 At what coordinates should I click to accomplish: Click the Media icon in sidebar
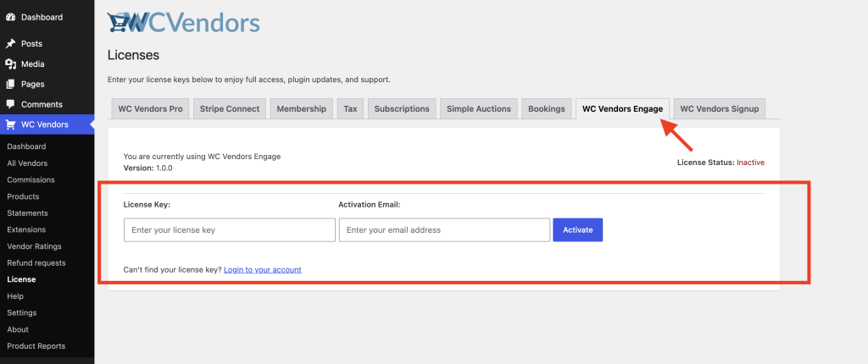[10, 64]
